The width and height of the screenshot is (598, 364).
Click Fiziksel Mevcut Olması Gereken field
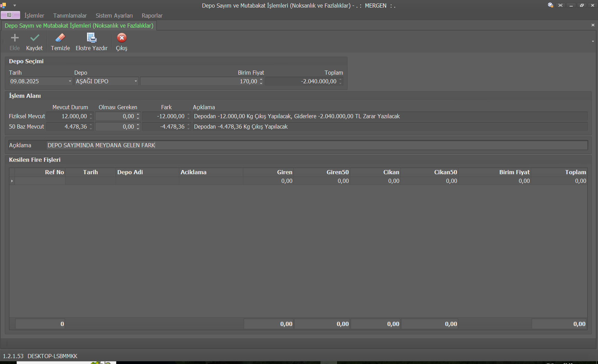click(x=116, y=116)
